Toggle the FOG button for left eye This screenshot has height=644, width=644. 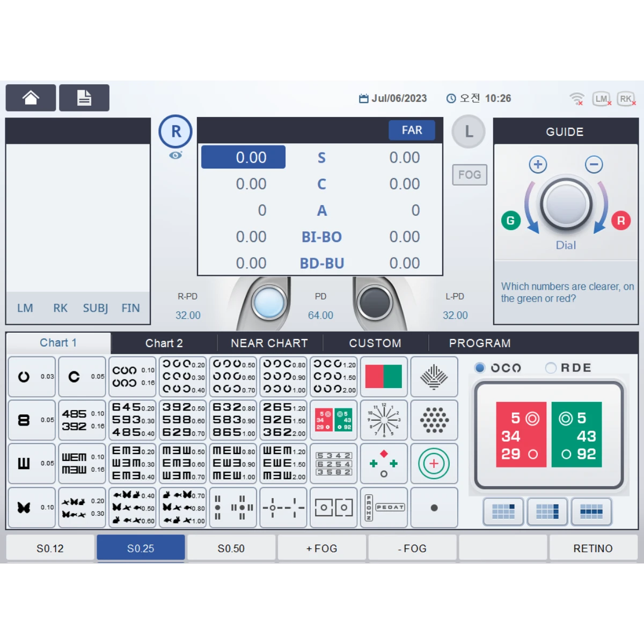tap(470, 174)
